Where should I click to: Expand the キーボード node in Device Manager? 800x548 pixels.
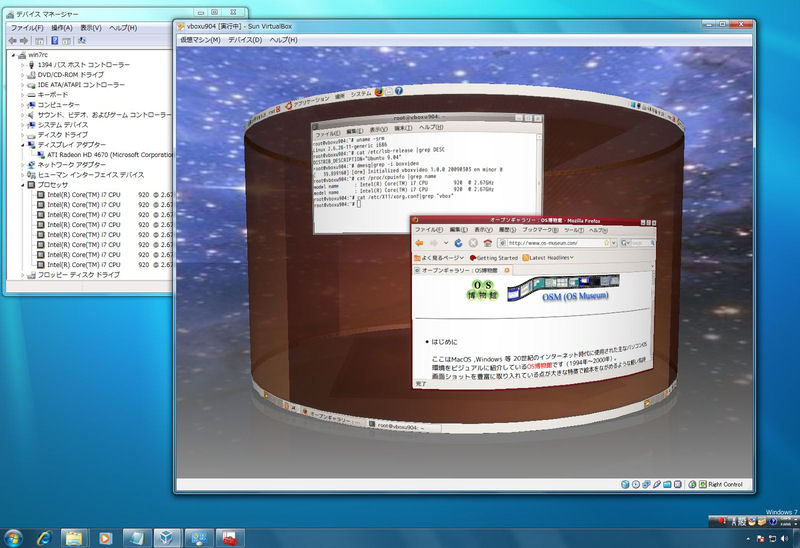(22, 95)
